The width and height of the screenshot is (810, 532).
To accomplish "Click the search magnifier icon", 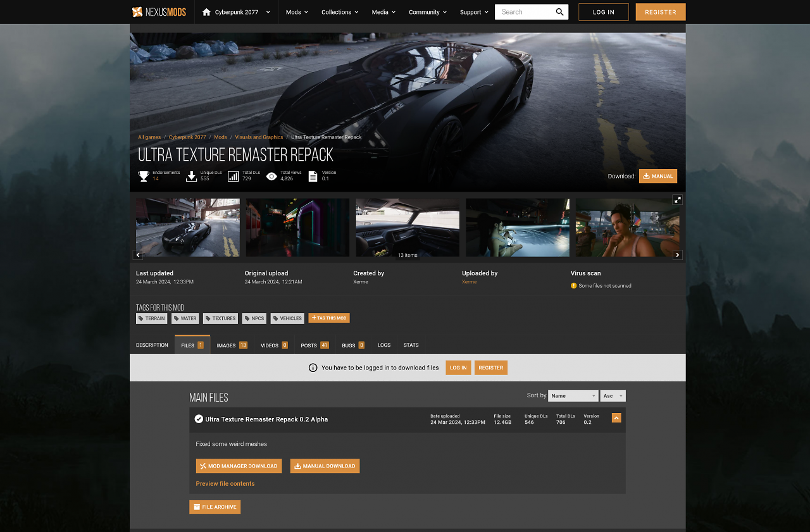I will [560, 12].
